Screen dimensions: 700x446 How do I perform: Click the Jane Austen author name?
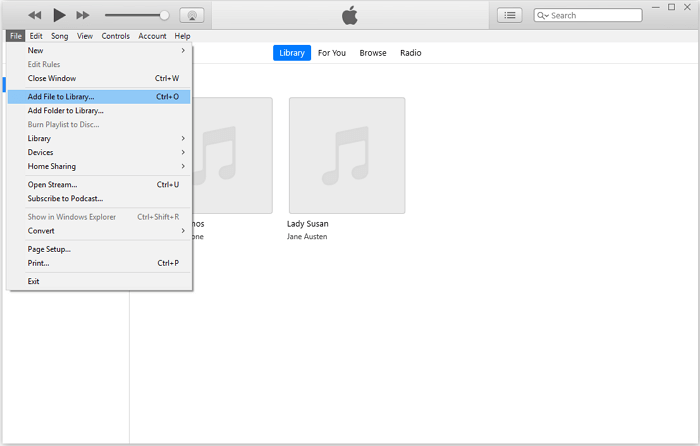click(307, 237)
